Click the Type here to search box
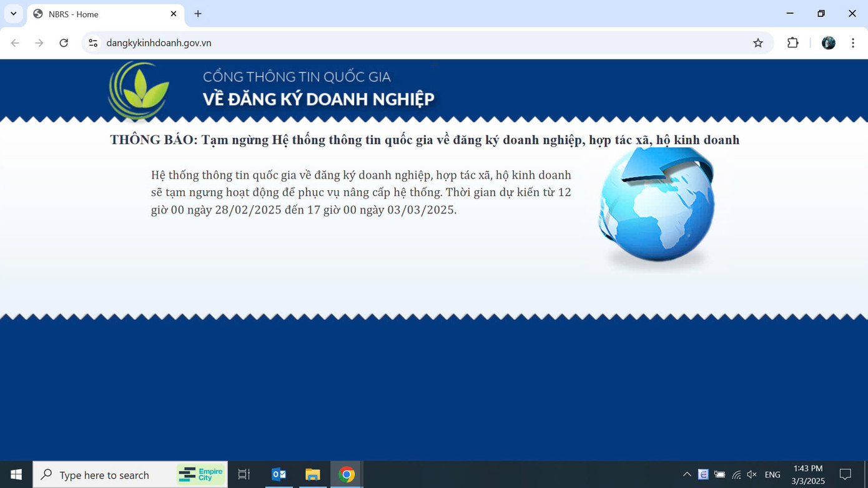This screenshot has height=488, width=868. pyautogui.click(x=106, y=474)
